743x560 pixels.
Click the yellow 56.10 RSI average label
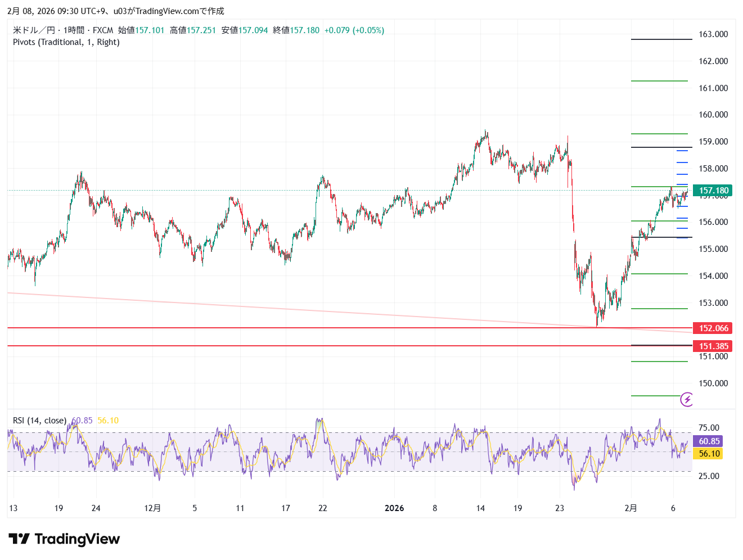point(709,454)
